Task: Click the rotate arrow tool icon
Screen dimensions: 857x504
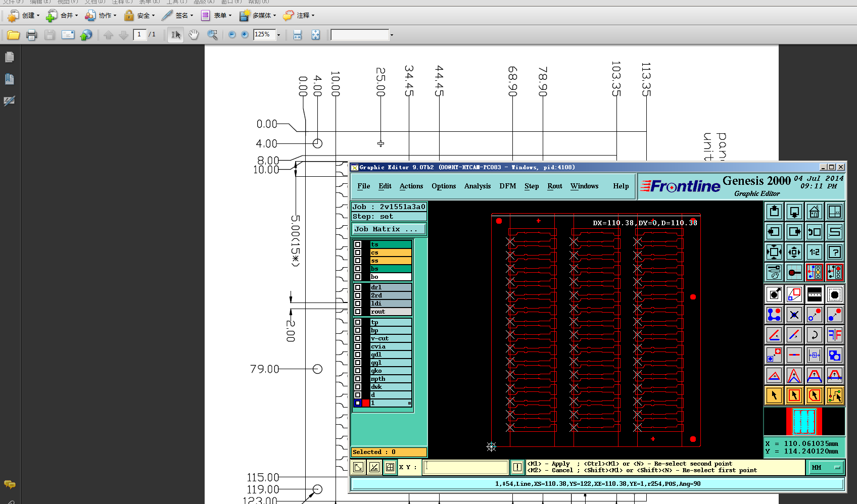Action: tap(814, 335)
